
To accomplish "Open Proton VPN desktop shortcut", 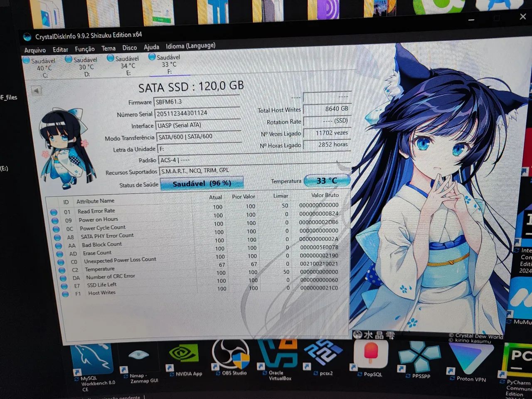I will (x=470, y=362).
